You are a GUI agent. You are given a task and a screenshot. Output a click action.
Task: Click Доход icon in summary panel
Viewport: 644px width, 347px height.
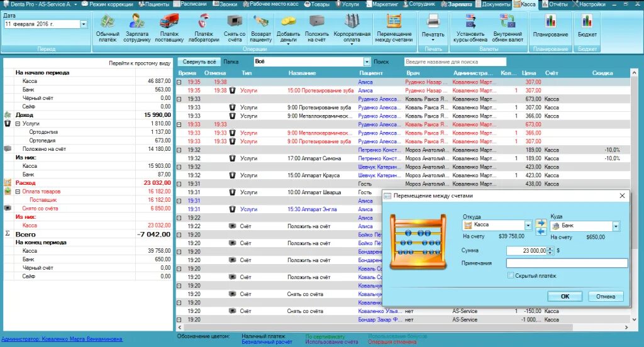(x=8, y=115)
